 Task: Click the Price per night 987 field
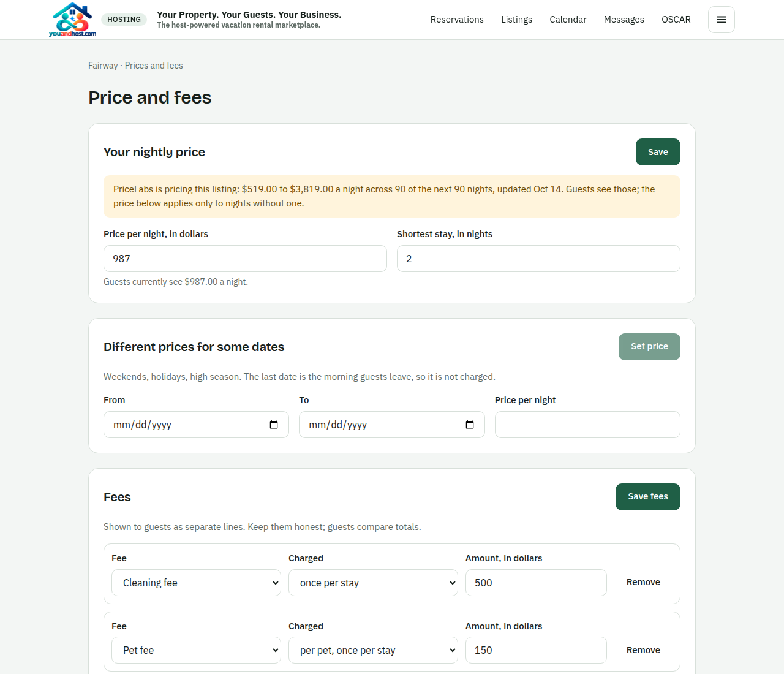pyautogui.click(x=245, y=259)
